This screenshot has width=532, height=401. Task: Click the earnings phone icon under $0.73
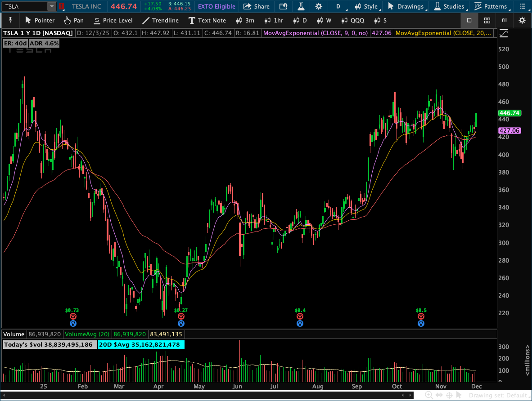pyautogui.click(x=73, y=316)
